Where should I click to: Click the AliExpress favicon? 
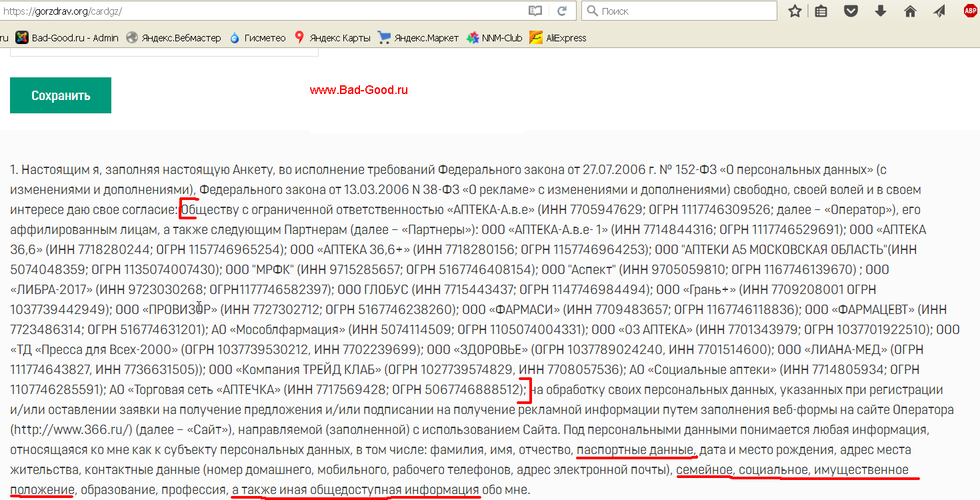tap(535, 38)
